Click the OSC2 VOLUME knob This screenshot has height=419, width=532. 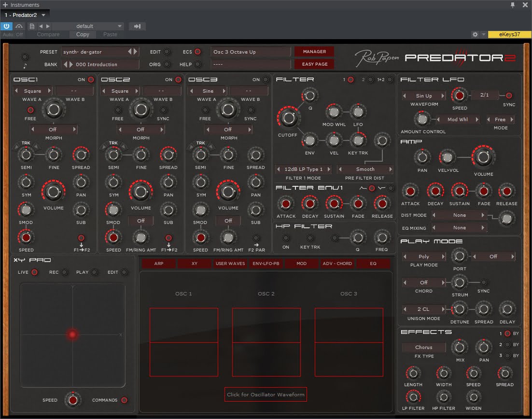click(140, 192)
